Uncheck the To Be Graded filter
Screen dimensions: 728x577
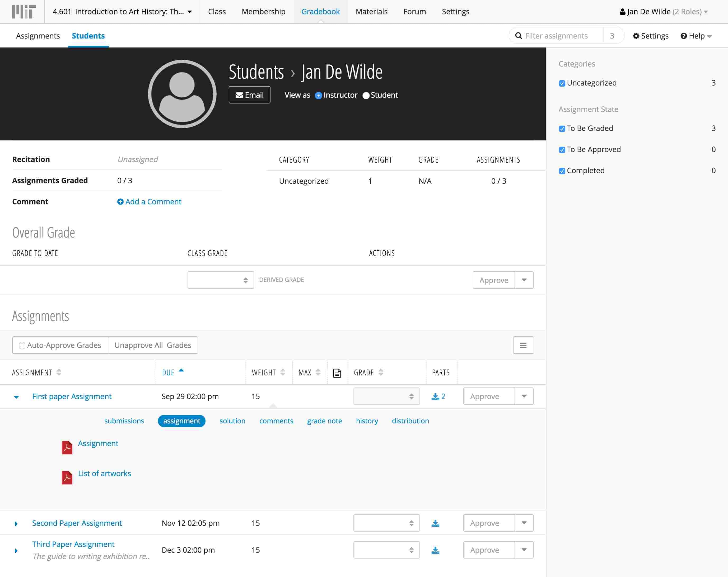coord(562,129)
